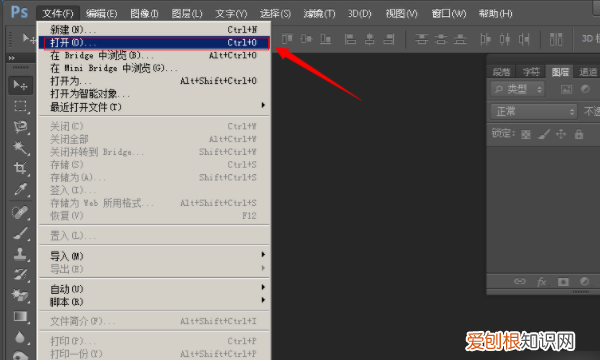
Task: Open the 图像(I) menu
Action: coord(144,14)
